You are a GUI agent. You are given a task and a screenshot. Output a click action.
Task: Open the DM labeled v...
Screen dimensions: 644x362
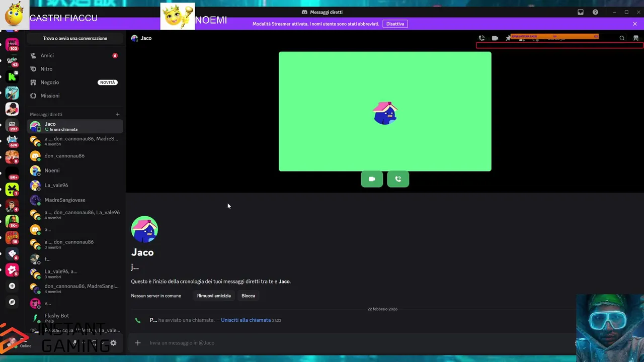coord(74,303)
